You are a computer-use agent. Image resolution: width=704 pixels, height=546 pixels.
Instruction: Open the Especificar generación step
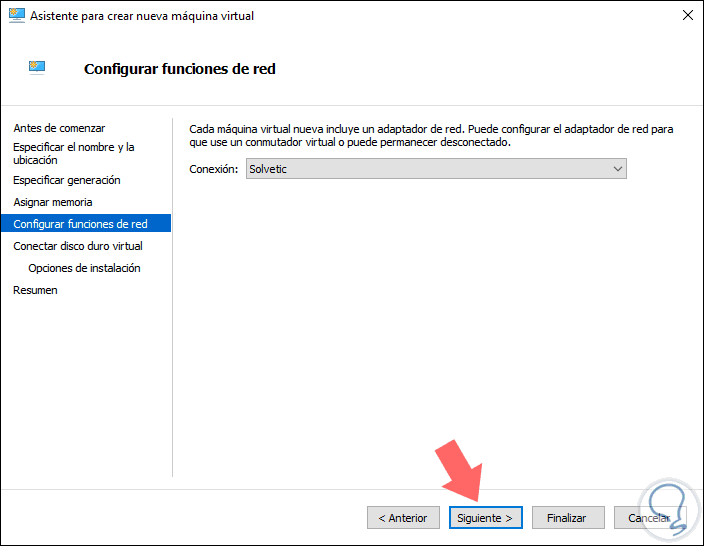66,180
